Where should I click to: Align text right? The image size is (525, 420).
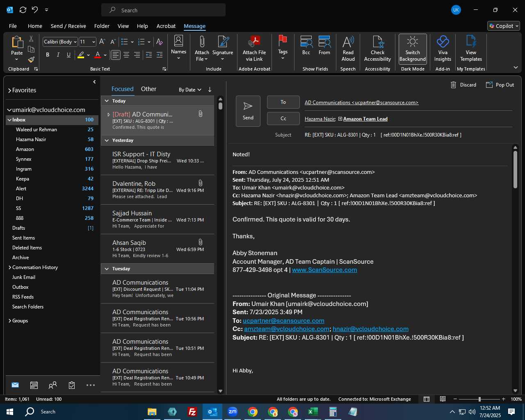[x=137, y=55]
